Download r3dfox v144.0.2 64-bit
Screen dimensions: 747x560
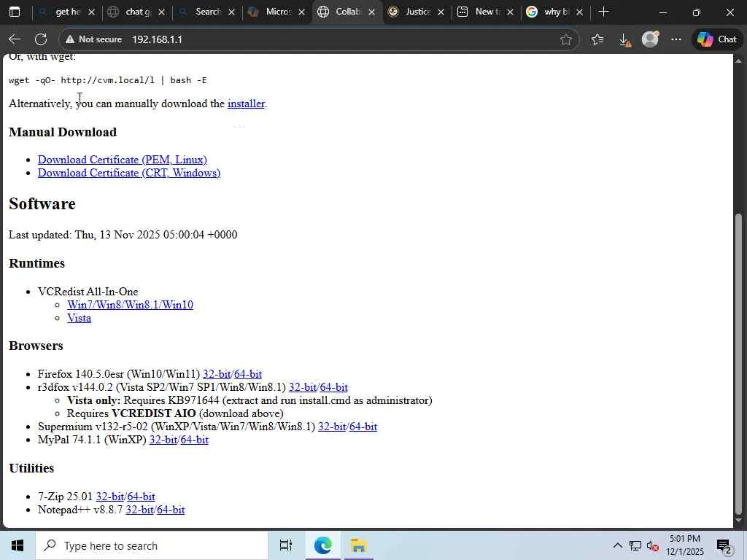pyautogui.click(x=334, y=387)
